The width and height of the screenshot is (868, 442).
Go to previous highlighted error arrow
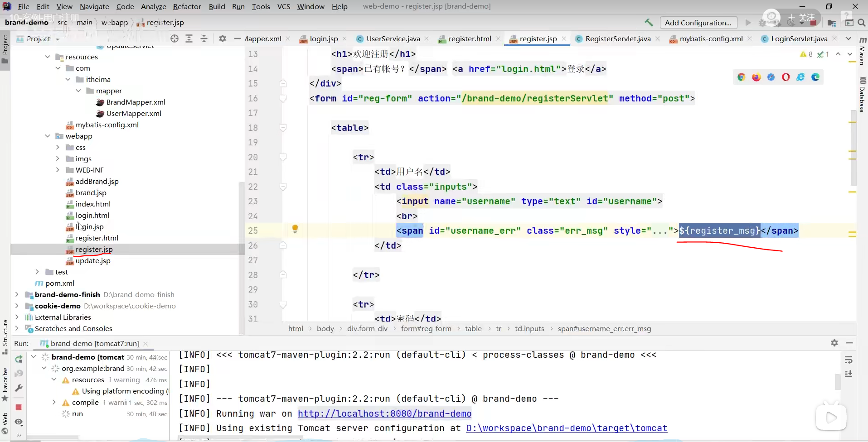coord(839,54)
